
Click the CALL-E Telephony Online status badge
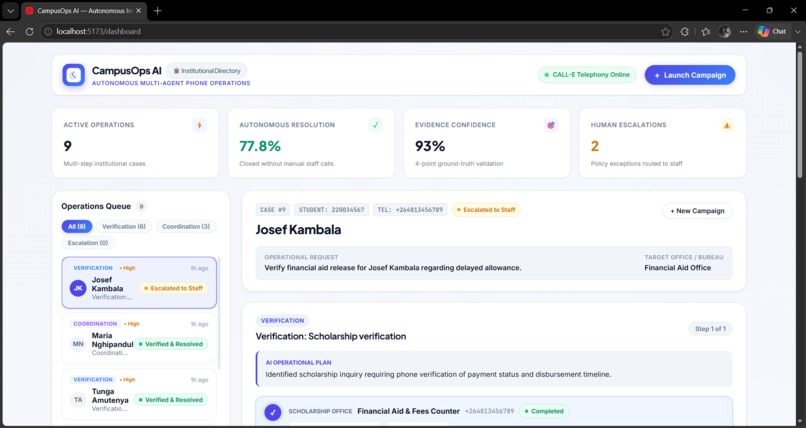587,75
